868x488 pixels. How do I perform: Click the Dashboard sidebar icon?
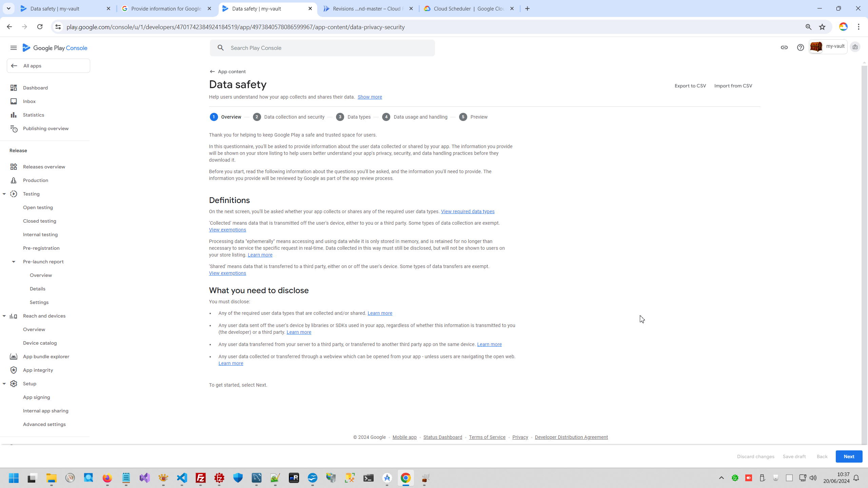14,88
